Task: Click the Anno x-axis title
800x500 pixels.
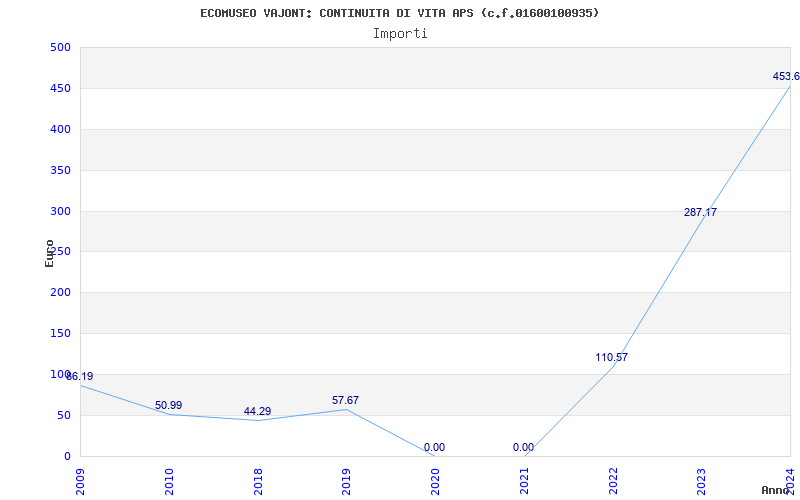Action: pos(775,490)
